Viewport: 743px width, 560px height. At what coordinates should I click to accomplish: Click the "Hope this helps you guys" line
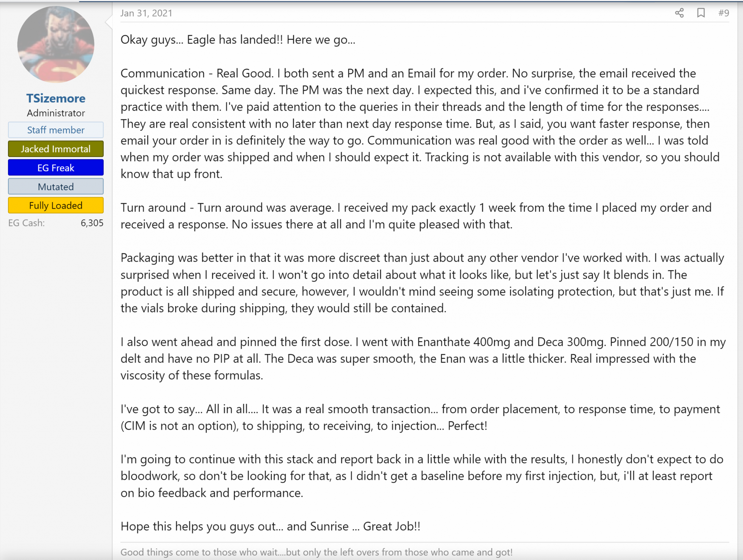click(270, 526)
